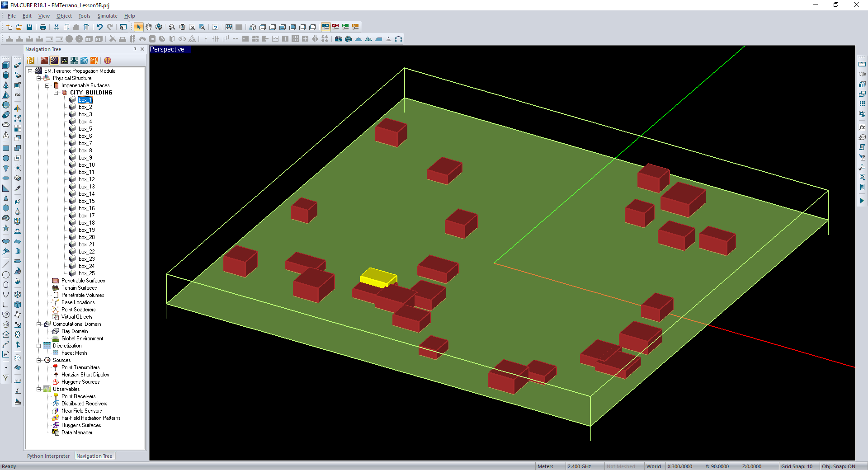Collapse the CITY_BUILDING tree node
The height and width of the screenshot is (470, 868).
tap(56, 93)
